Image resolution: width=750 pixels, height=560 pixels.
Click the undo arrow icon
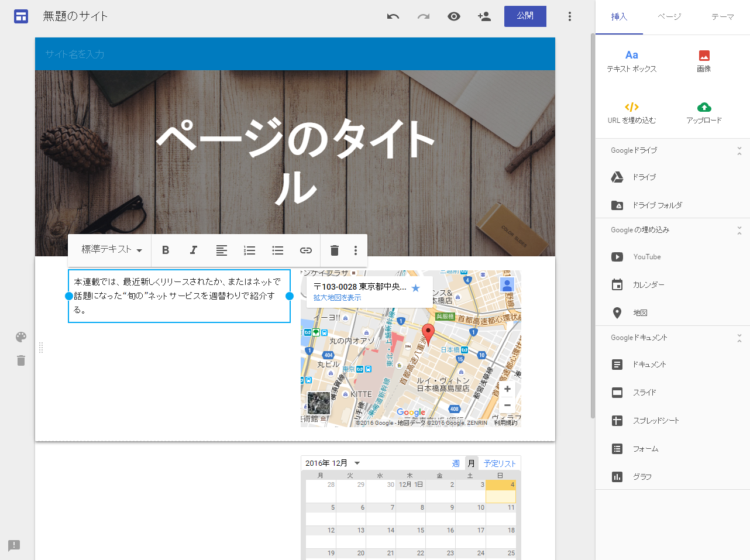tap(393, 16)
